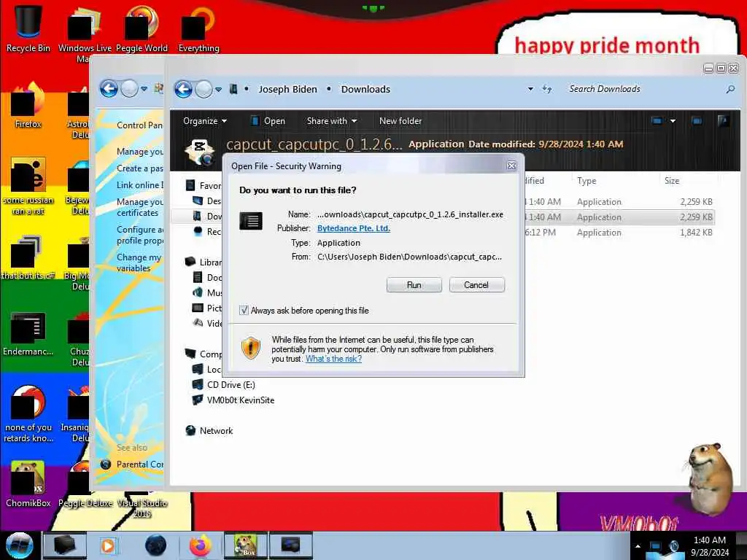Click the Explorer help icon

click(723, 120)
